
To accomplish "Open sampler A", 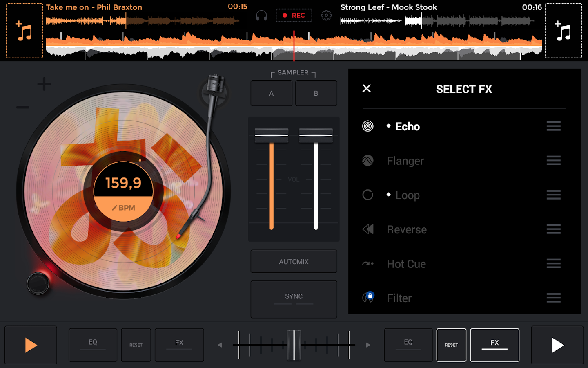I will click(x=272, y=93).
